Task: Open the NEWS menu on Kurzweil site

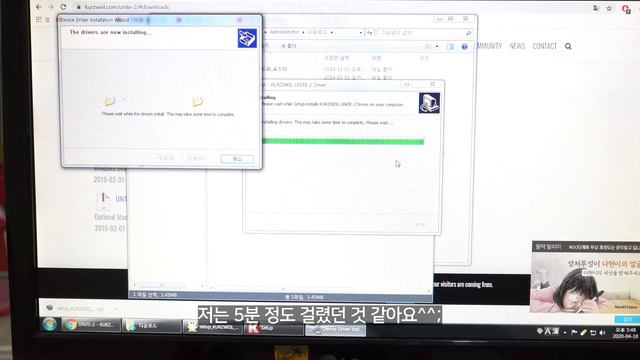Action: point(517,46)
